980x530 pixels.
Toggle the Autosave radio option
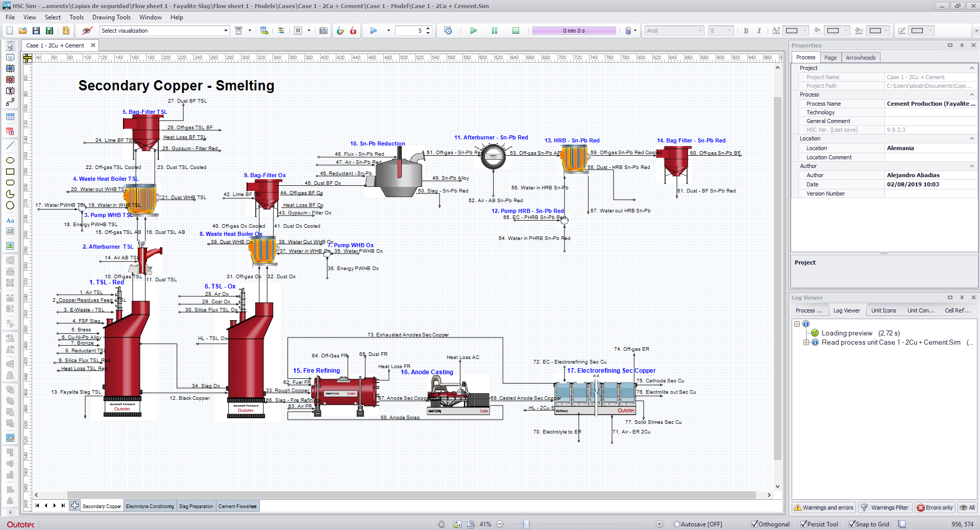click(677, 524)
